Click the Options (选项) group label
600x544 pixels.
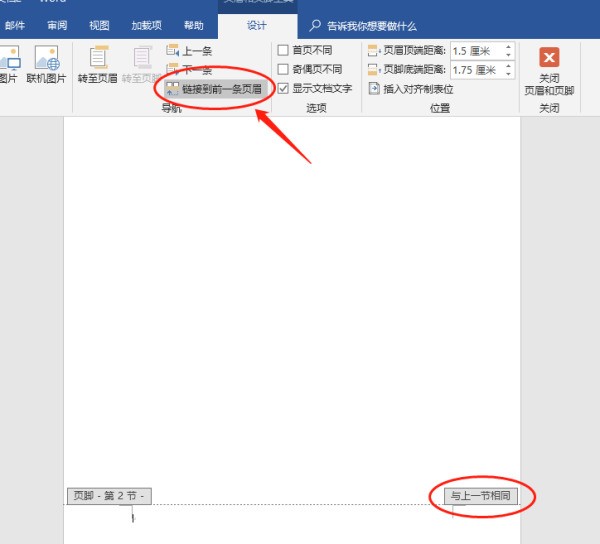(316, 108)
